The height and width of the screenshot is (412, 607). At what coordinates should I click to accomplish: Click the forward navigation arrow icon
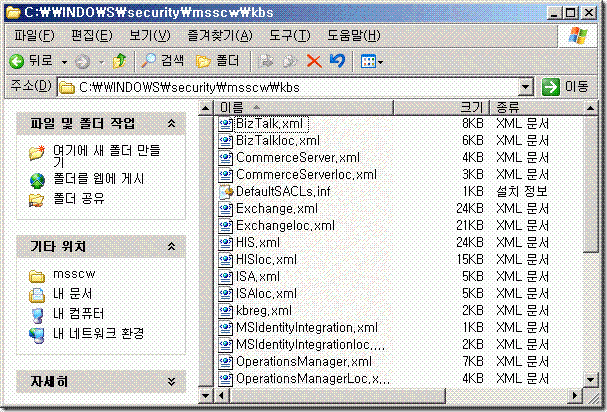82,61
